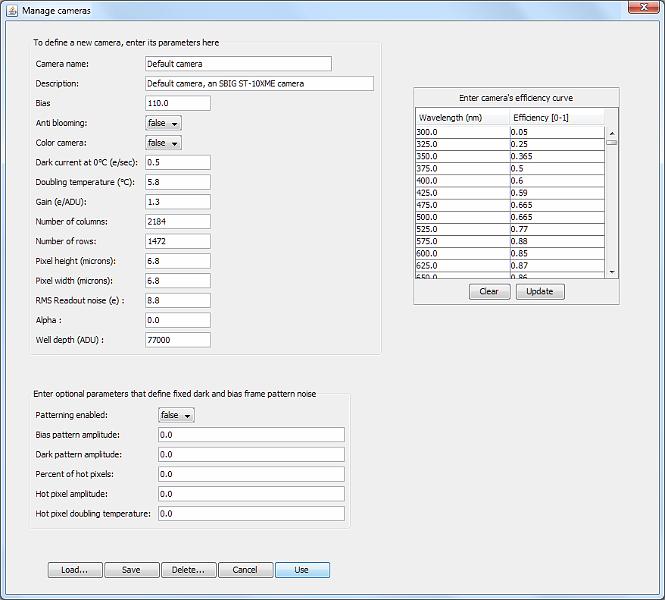
Task: Cancel the camera dialog
Action: [245, 570]
